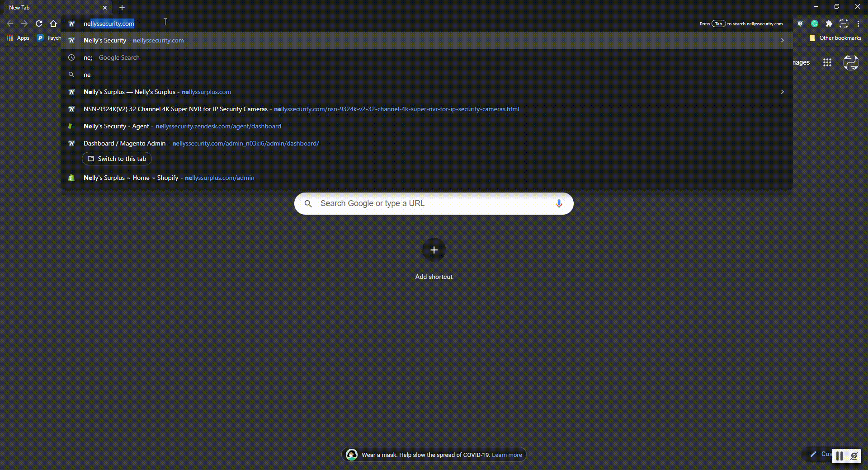Click the Add shortcut plus button

(434, 250)
